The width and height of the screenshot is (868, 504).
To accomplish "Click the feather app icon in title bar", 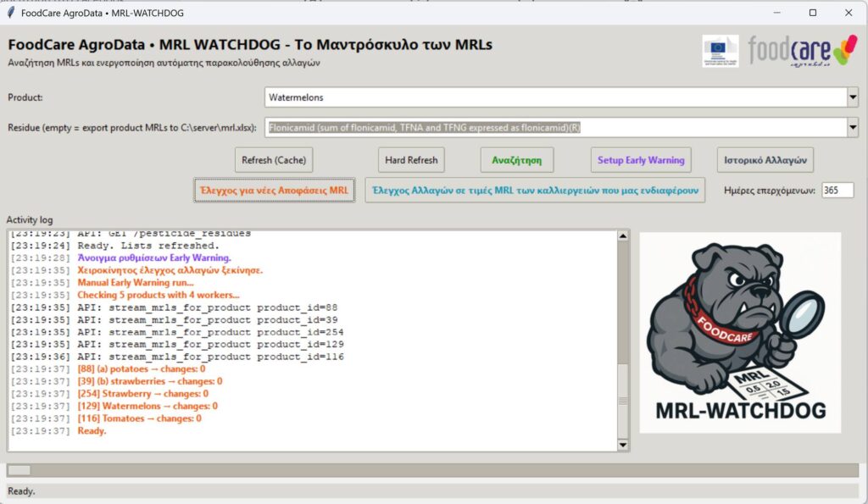I will (x=10, y=13).
